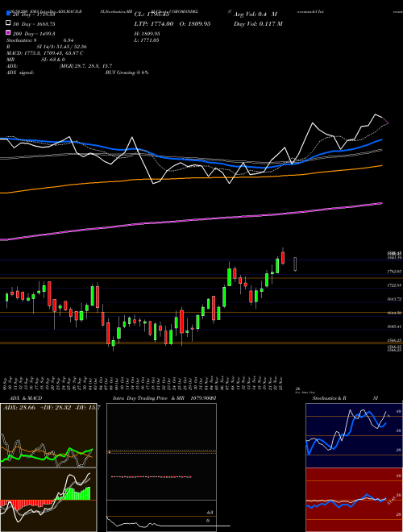Click the magenta 200 Day EMA legend swatch
403x532 pixels.
pyautogui.click(x=8, y=33)
